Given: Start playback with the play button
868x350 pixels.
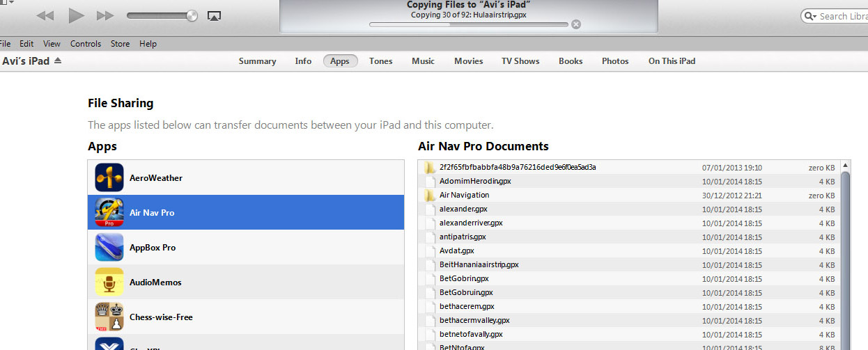Looking at the screenshot, I should point(76,15).
